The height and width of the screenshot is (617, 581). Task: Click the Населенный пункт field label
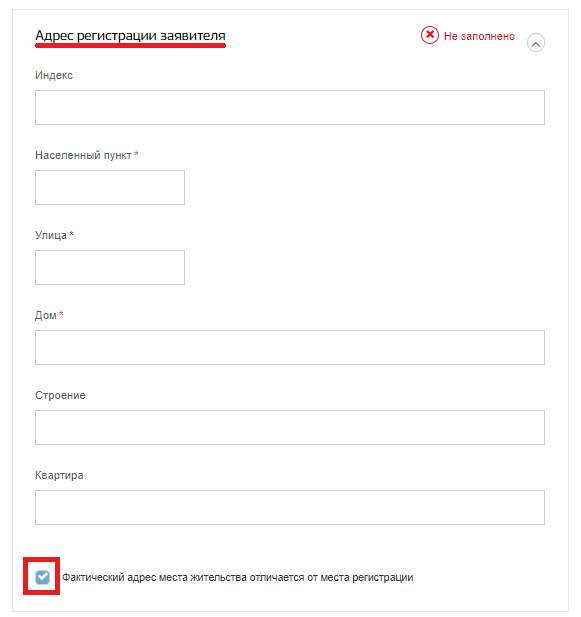coord(83,155)
